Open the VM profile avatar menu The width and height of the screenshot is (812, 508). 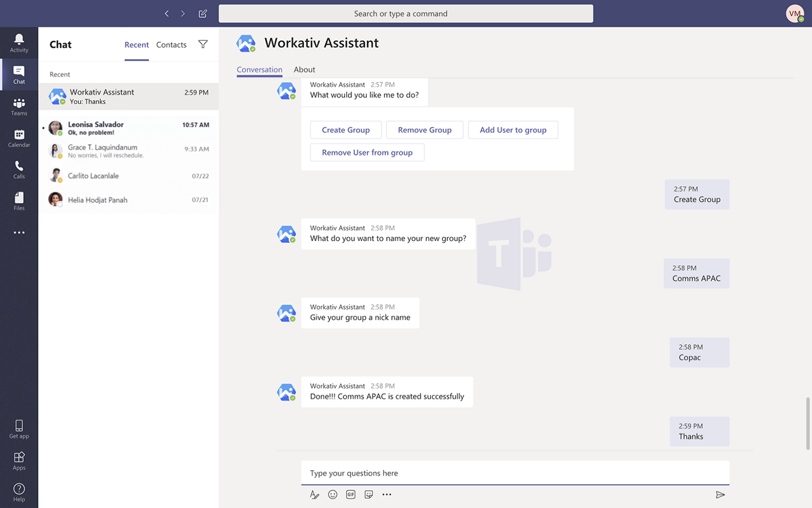coord(795,13)
